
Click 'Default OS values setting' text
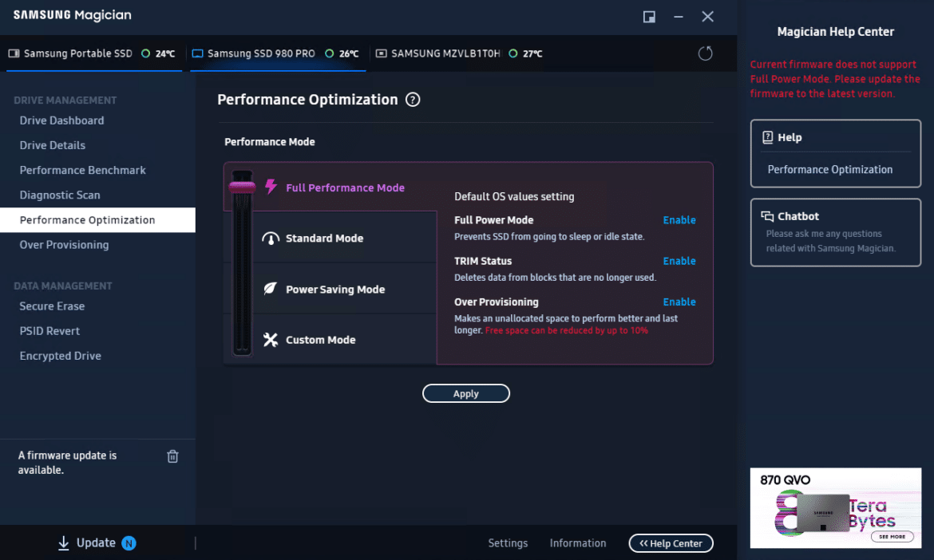tap(514, 196)
